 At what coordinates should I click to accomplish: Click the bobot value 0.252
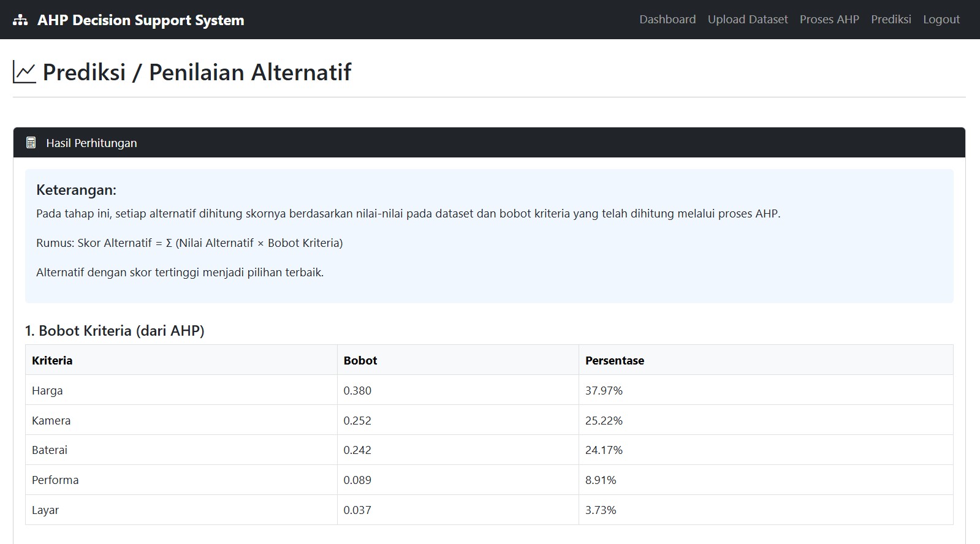coord(357,421)
